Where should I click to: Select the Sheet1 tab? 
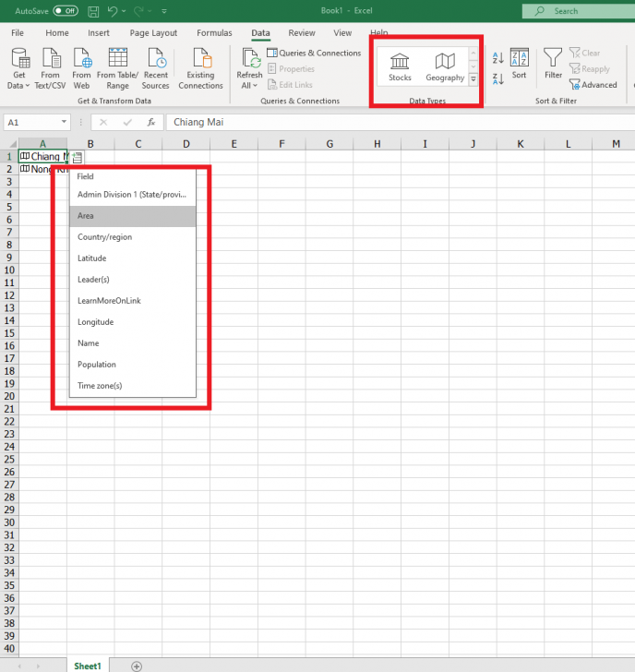coord(88,666)
